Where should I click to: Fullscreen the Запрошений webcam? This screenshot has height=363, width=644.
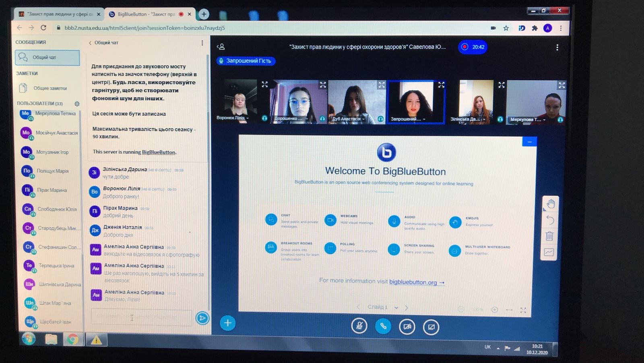point(441,85)
